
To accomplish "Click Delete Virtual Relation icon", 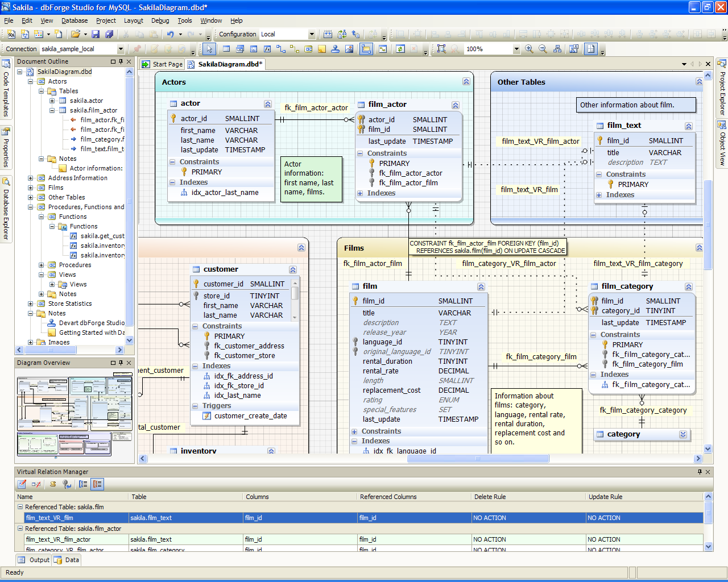I will pyautogui.click(x=36, y=484).
